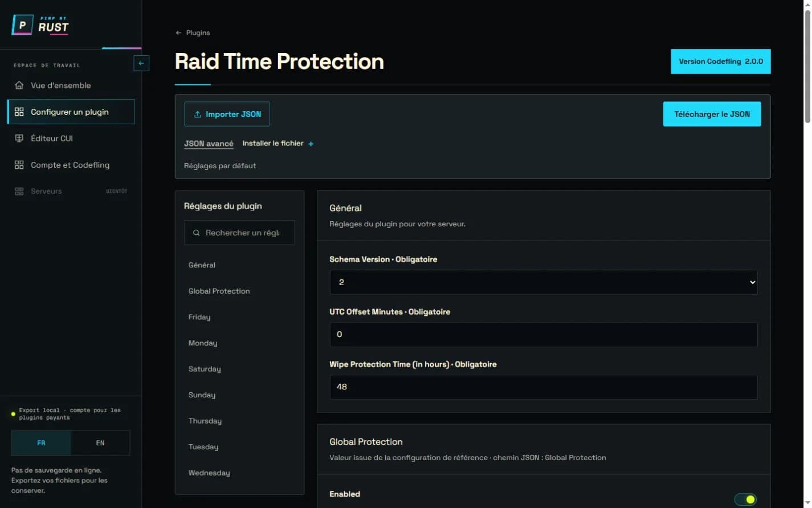The height and width of the screenshot is (508, 812).
Task: Select Configurer un plugin menu item
Action: coord(71,112)
